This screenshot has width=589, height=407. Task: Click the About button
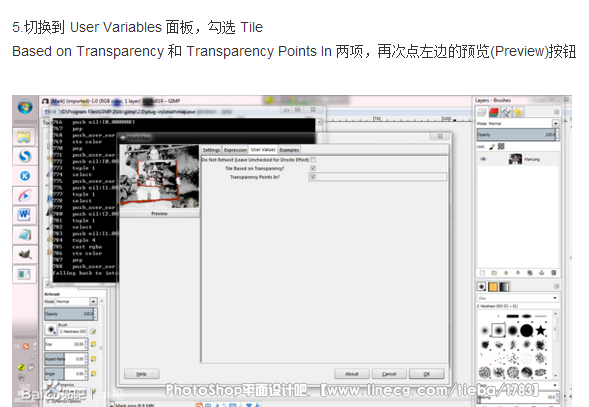[x=352, y=374]
